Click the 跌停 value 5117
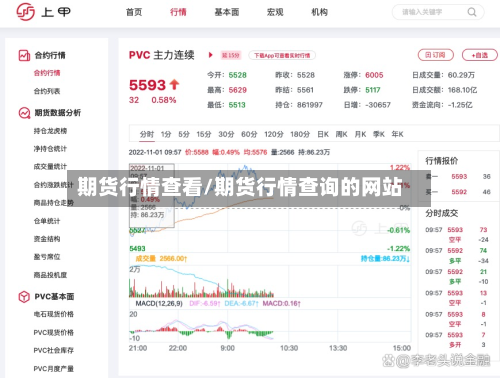Viewport: 500px width, 378px height. click(373, 90)
